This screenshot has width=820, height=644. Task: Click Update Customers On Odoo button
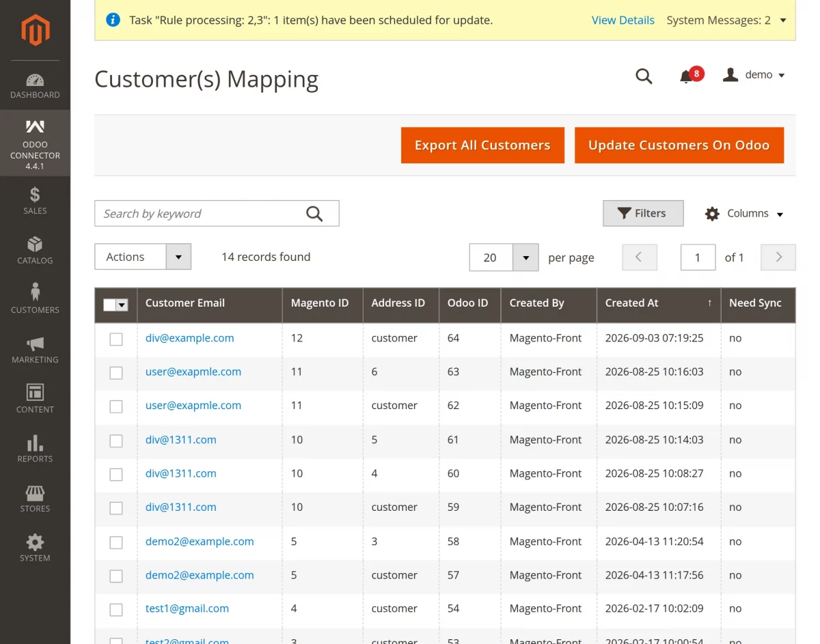(679, 145)
